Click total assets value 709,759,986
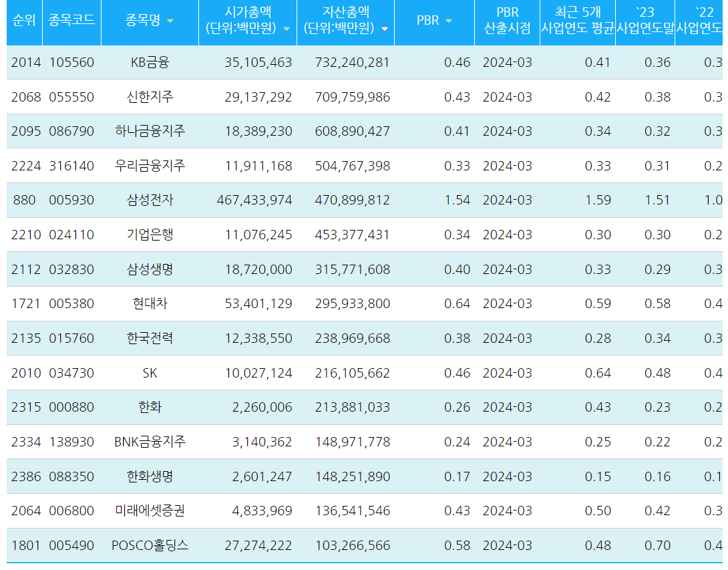The image size is (728, 570). tap(353, 97)
